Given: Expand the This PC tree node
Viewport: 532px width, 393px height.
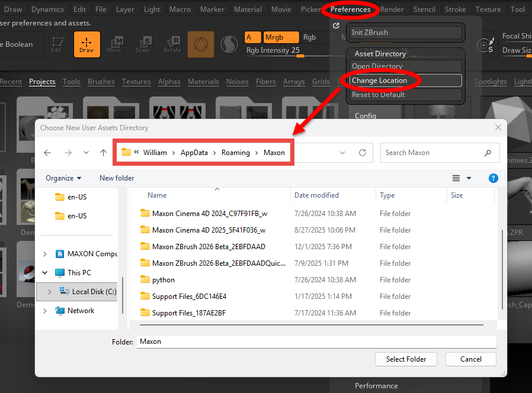Looking at the screenshot, I should [45, 273].
